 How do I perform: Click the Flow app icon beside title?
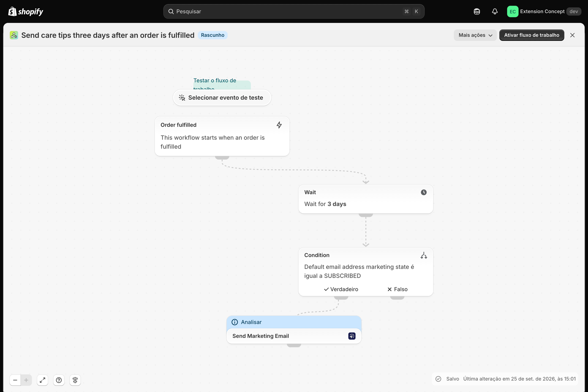click(x=14, y=35)
